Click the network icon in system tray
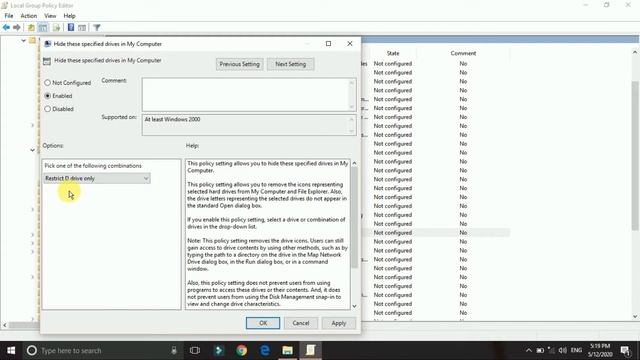The width and height of the screenshot is (640, 360). [x=551, y=350]
